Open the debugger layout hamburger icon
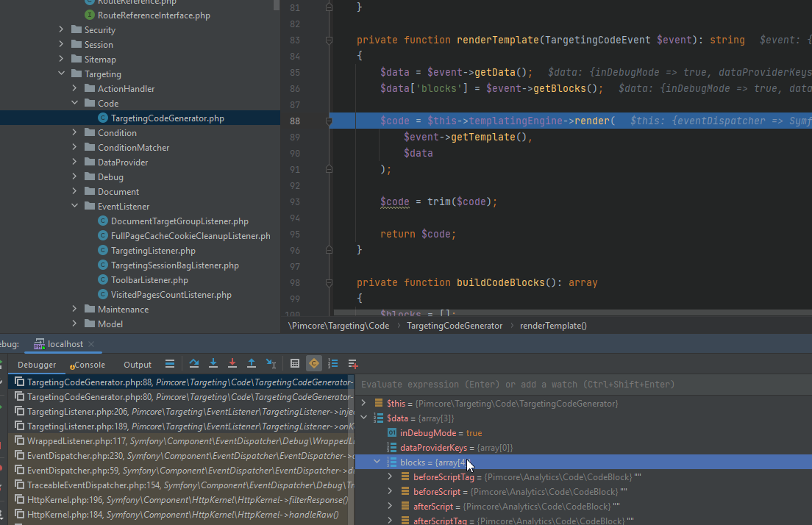Viewport: 812px width, 525px height. click(x=170, y=363)
